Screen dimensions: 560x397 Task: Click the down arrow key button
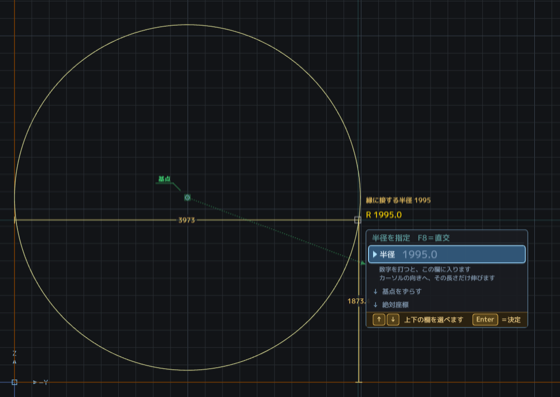393,320
